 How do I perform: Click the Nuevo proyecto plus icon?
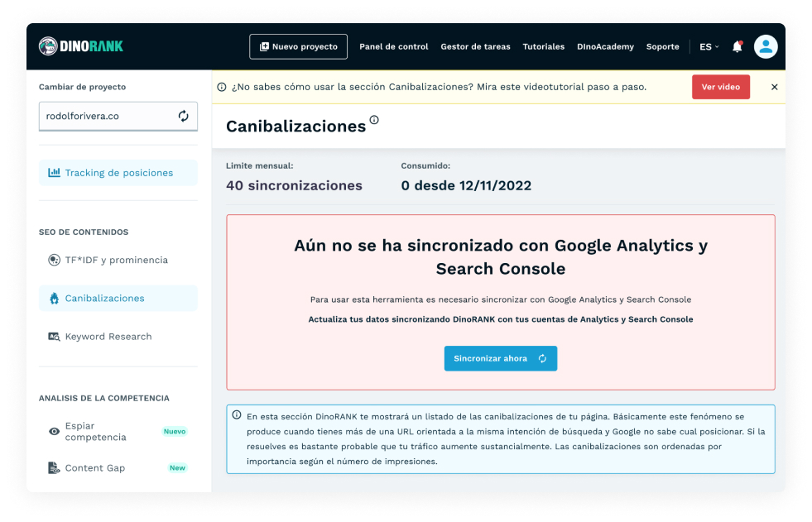[x=264, y=46]
